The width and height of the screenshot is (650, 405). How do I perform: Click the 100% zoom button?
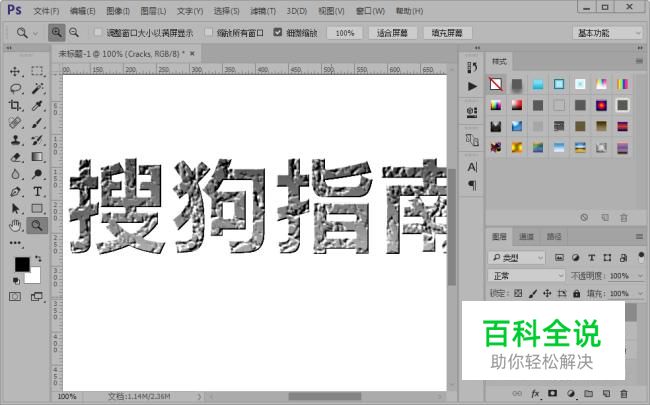click(x=344, y=33)
